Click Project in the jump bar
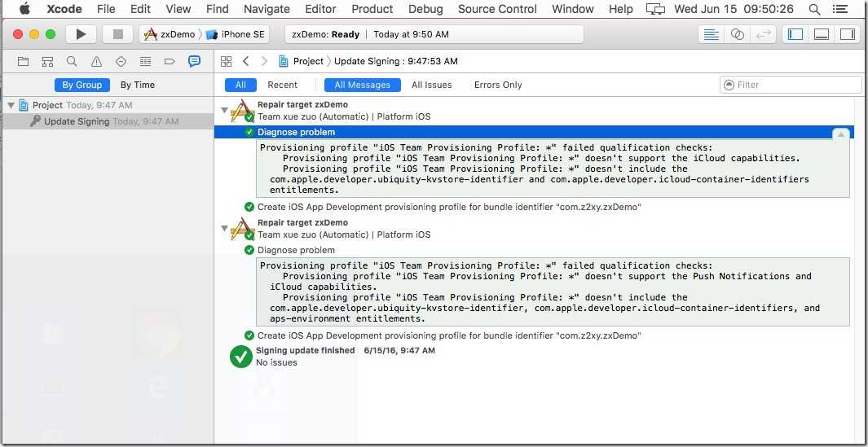 308,61
